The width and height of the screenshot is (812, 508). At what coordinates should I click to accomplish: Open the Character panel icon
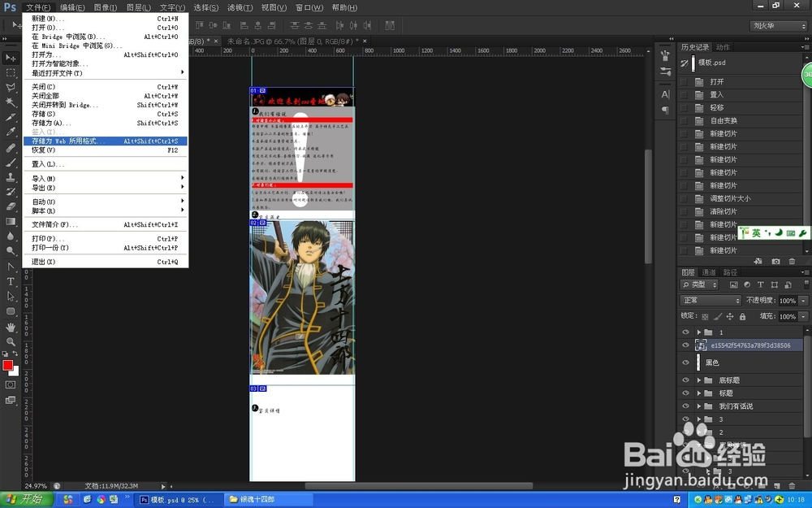[666, 94]
